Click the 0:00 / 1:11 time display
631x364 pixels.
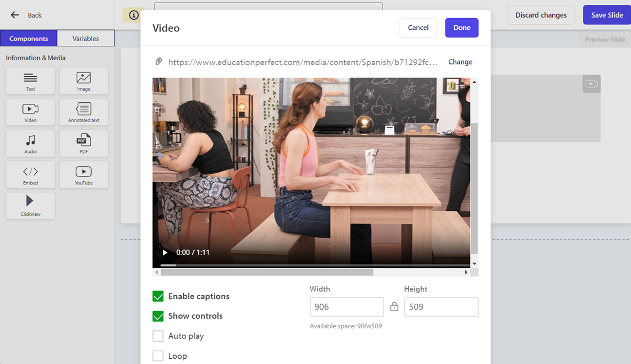click(193, 253)
